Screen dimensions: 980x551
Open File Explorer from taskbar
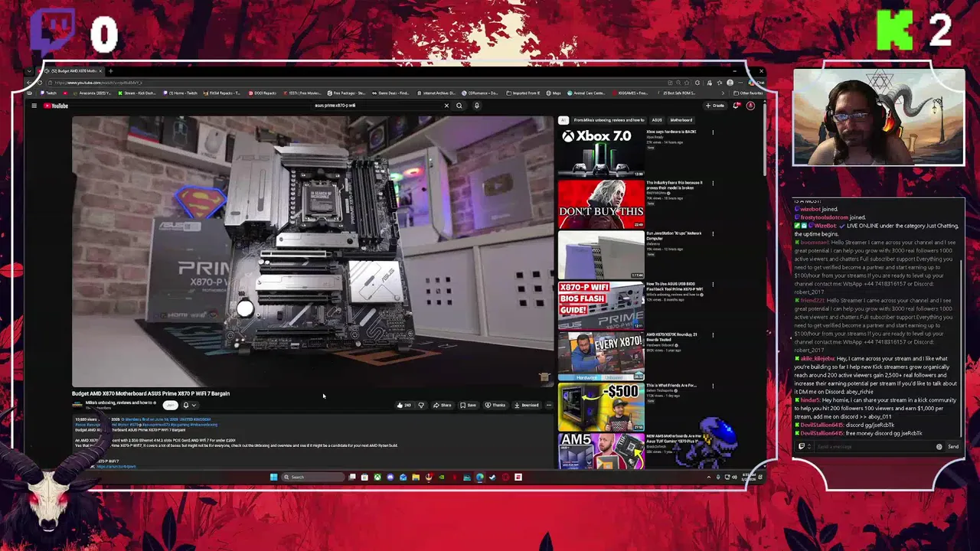(416, 477)
